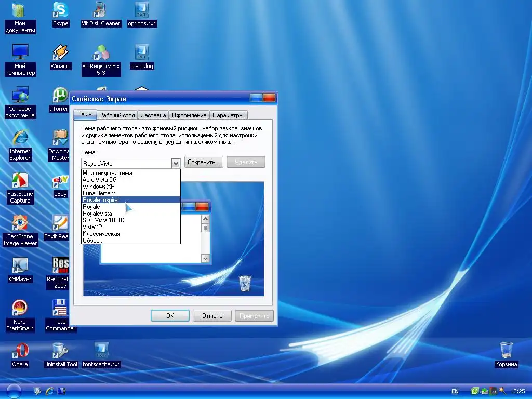Viewport: 532px width, 399px height.
Task: Click Обзор... in theme list
Action: pos(131,241)
